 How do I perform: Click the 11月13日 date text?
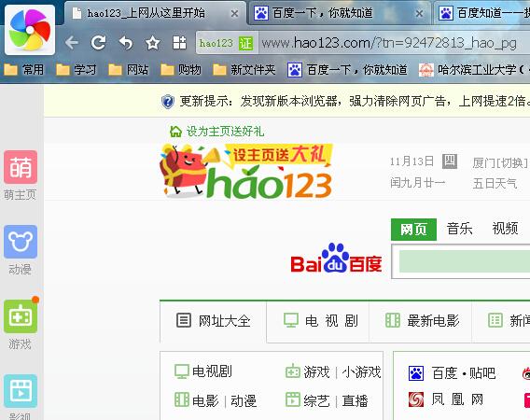tap(411, 161)
